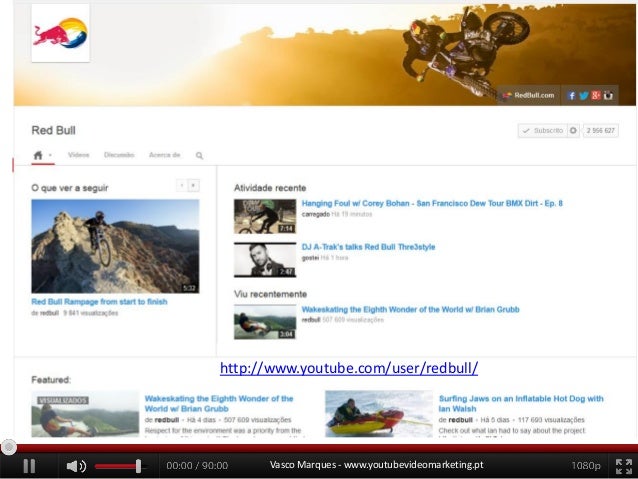638x479 pixels.
Task: Open Hanging Foul w/ Corey Bohan thumbnail
Action: click(x=265, y=216)
